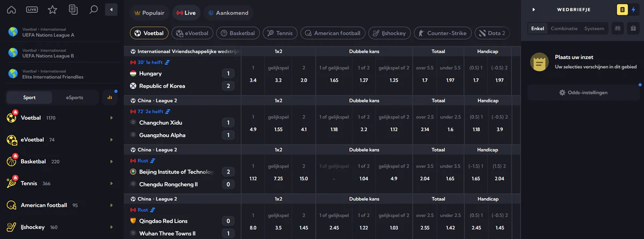This screenshot has width=644, height=239.
Task: Select Voetbal in the sidebar sports list
Action: (x=31, y=118)
